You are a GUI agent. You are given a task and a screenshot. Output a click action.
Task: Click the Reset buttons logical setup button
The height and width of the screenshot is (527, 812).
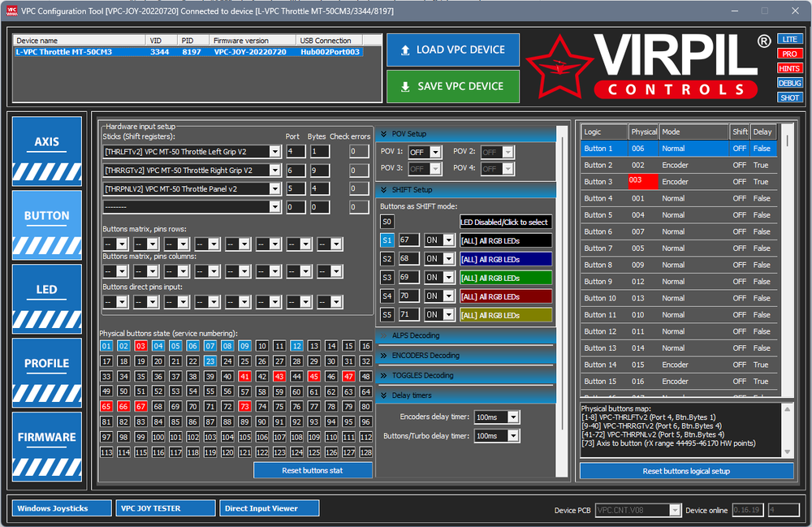pos(686,471)
